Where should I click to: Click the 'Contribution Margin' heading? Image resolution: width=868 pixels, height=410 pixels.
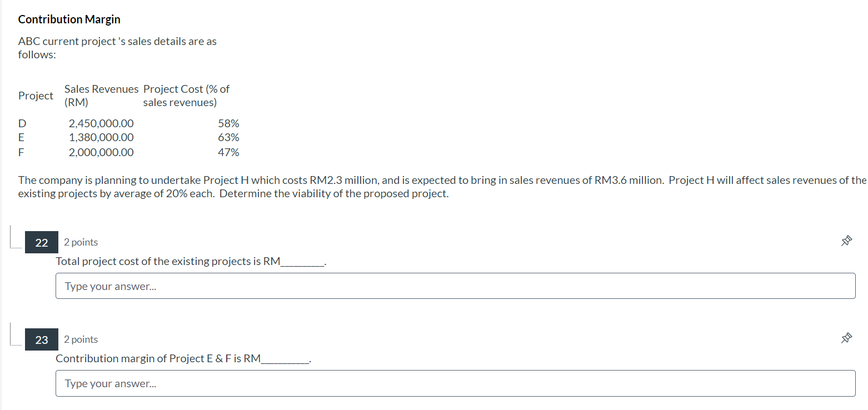point(69,19)
